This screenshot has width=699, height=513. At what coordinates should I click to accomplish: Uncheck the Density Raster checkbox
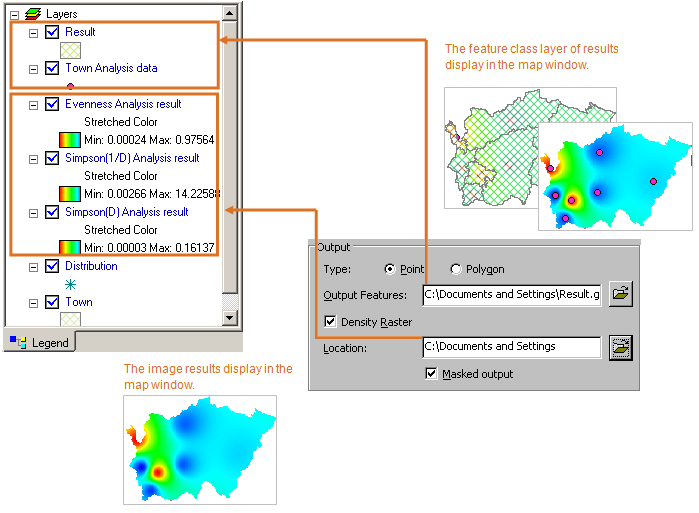click(x=331, y=322)
